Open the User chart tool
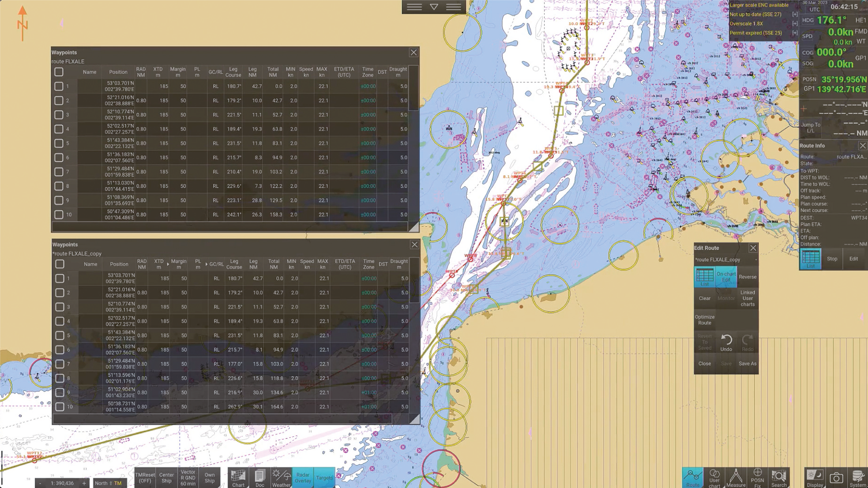This screenshot has width=868, height=488. point(714,478)
